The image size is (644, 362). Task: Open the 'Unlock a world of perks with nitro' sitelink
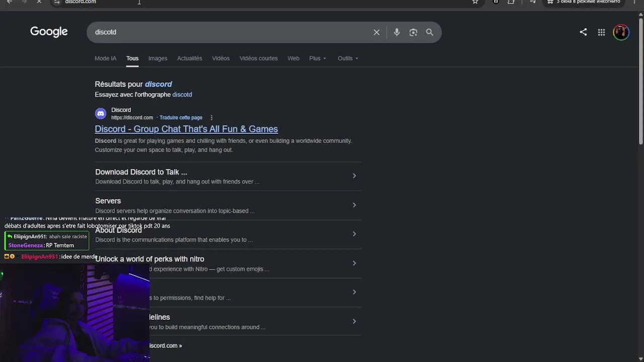click(149, 259)
